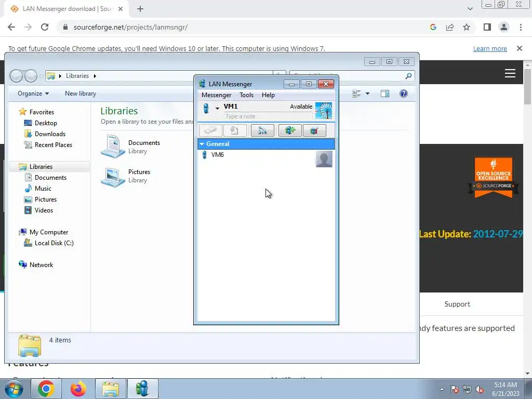
Task: Click the Open Source Excellence badge
Action: (494, 178)
